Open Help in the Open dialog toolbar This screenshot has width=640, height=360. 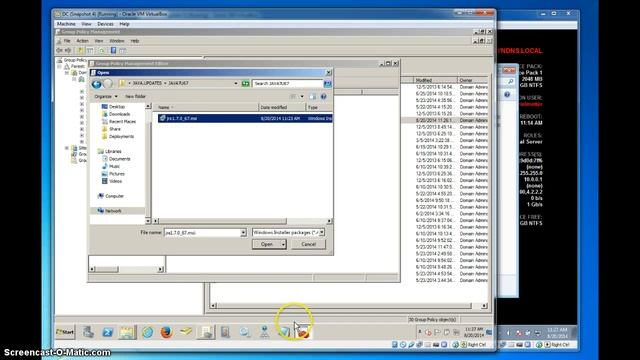pyautogui.click(x=323, y=97)
